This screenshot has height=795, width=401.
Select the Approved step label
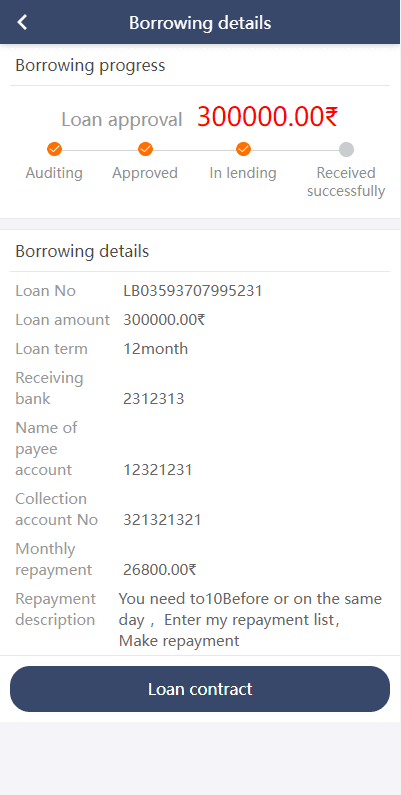(145, 173)
